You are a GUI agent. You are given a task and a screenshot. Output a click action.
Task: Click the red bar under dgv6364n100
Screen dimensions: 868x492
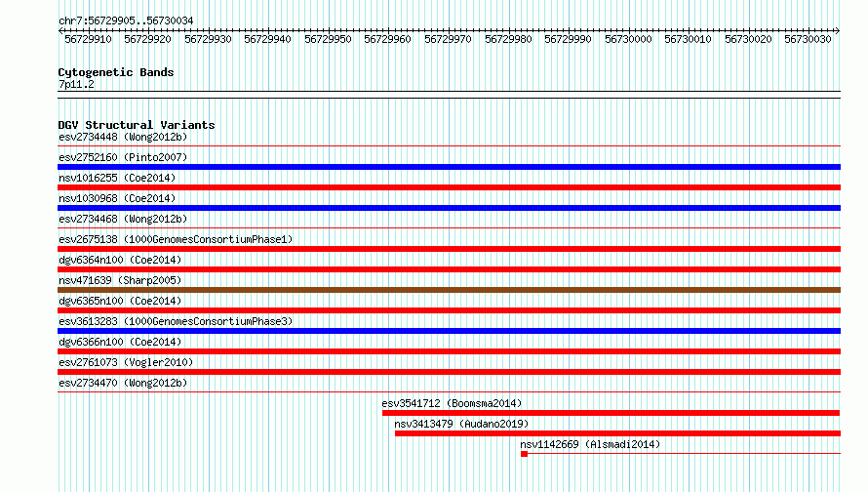coord(449,269)
